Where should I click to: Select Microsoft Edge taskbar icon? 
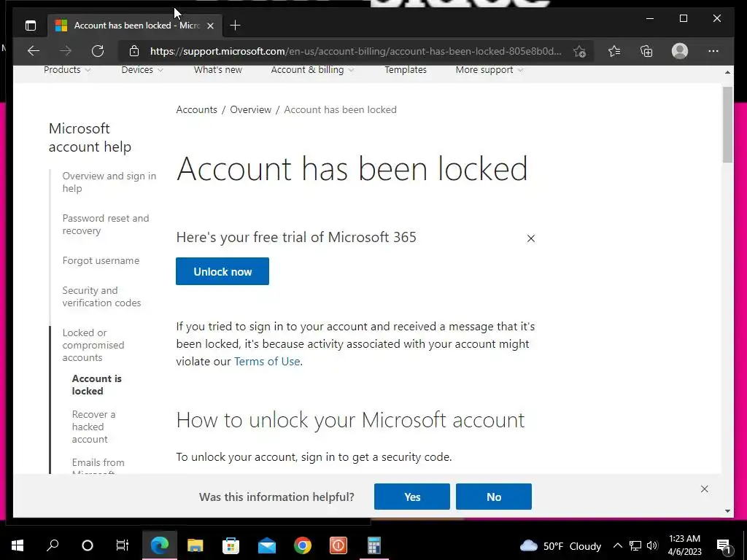pyautogui.click(x=160, y=545)
